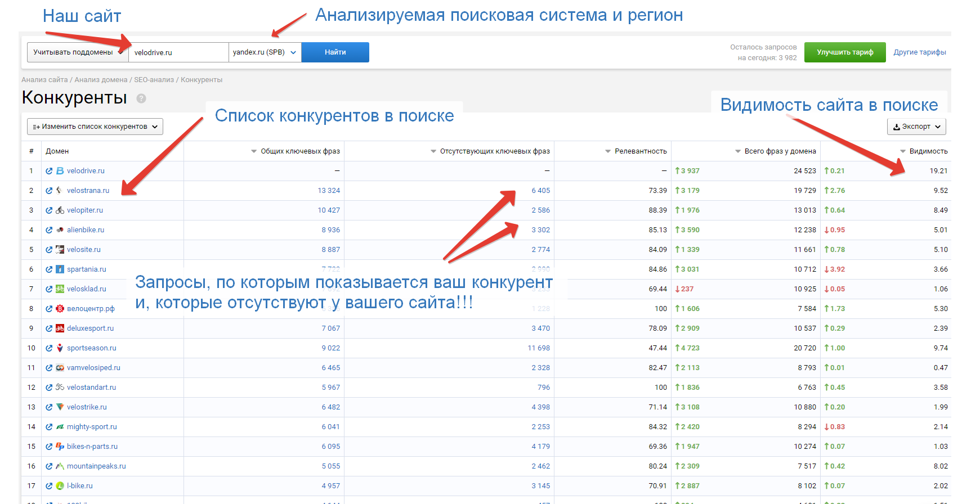
Task: Click the deluxesport.ru favicon
Action: (60, 328)
